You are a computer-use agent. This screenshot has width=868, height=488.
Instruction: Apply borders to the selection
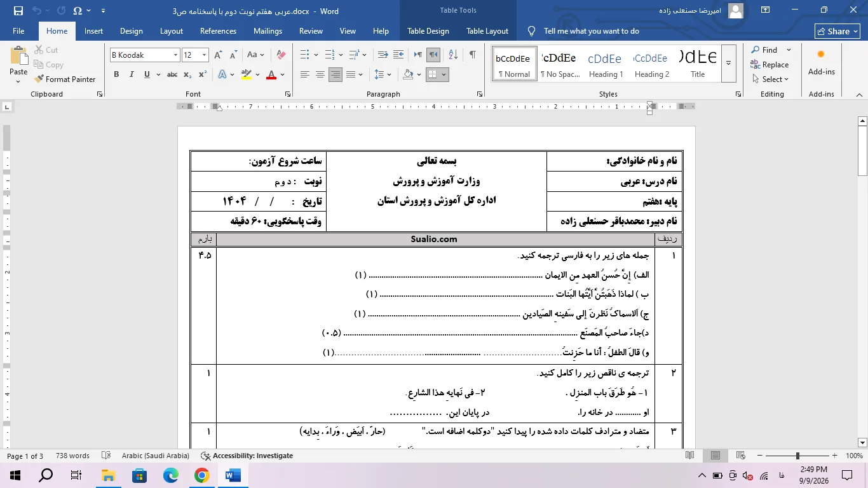click(x=433, y=74)
